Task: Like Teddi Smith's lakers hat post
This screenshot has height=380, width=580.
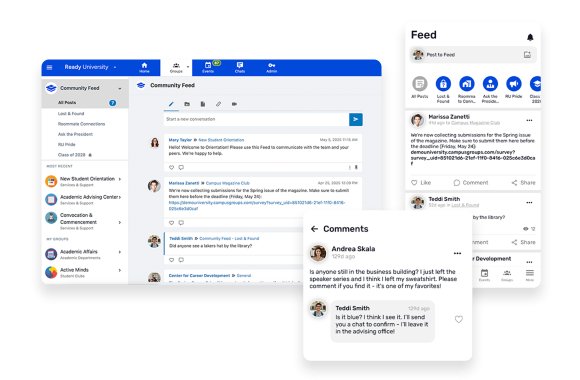Action: (171, 260)
